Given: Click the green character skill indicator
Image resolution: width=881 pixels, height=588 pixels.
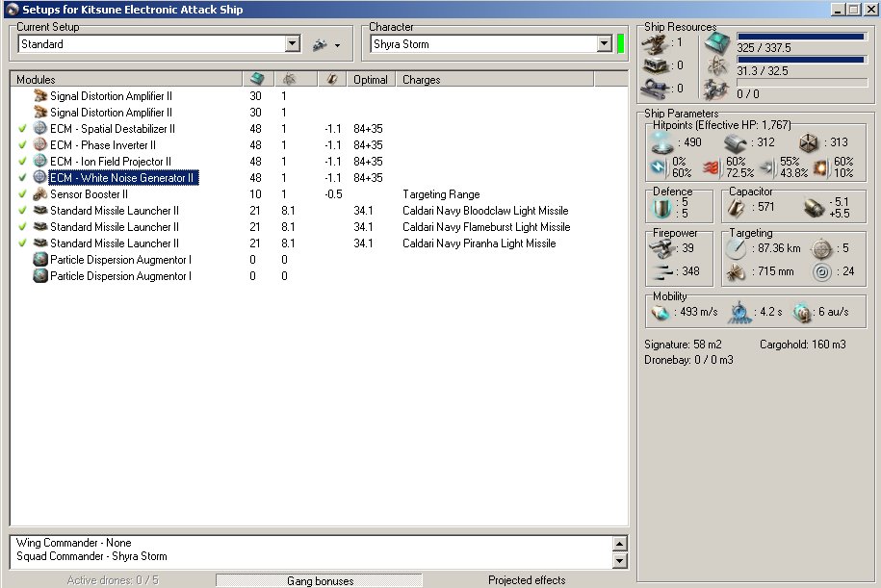Looking at the screenshot, I should click(620, 44).
